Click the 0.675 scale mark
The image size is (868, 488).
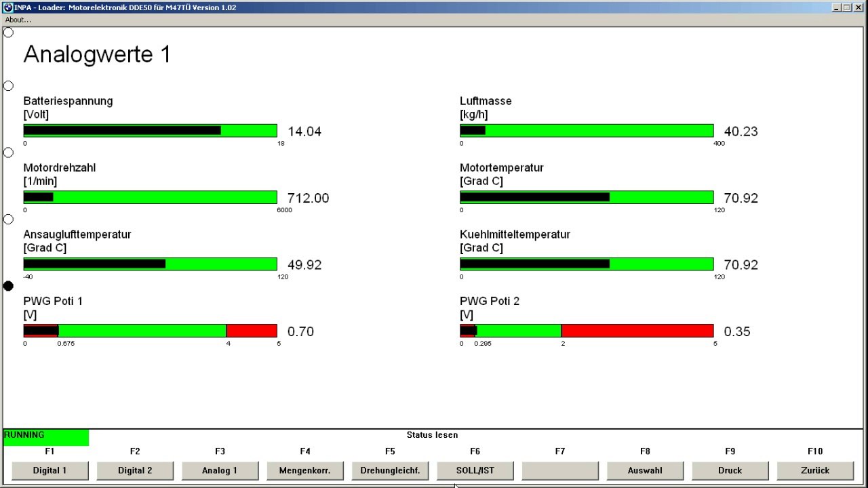[66, 344]
